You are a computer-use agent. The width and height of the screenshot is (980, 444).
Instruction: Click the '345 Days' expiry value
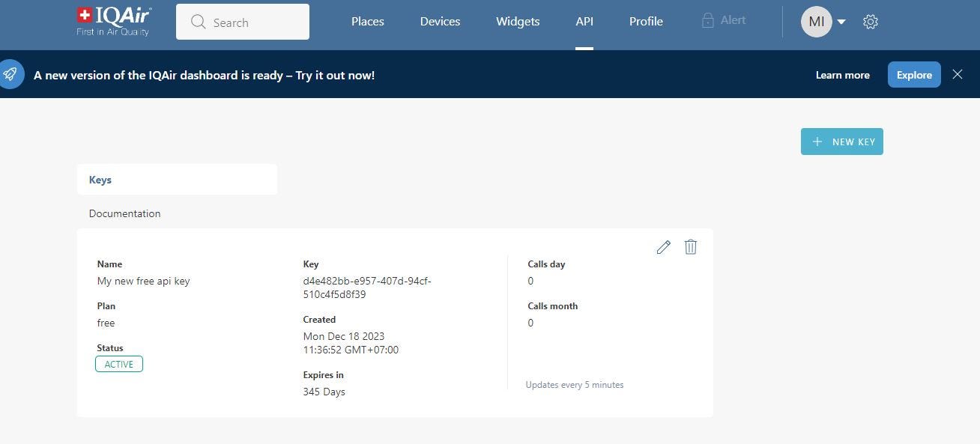point(324,392)
